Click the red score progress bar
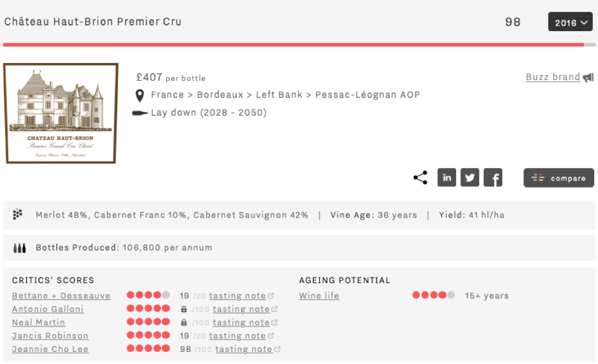 point(294,45)
